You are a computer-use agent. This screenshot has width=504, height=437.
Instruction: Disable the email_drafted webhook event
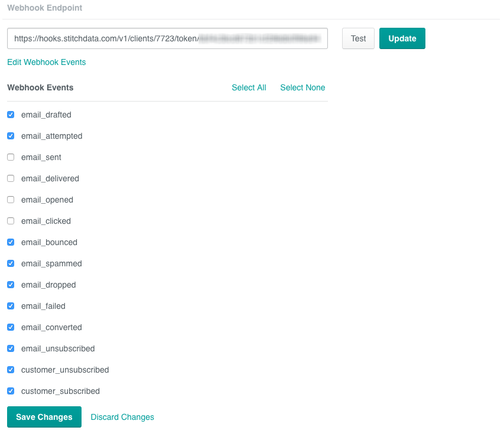tap(10, 115)
